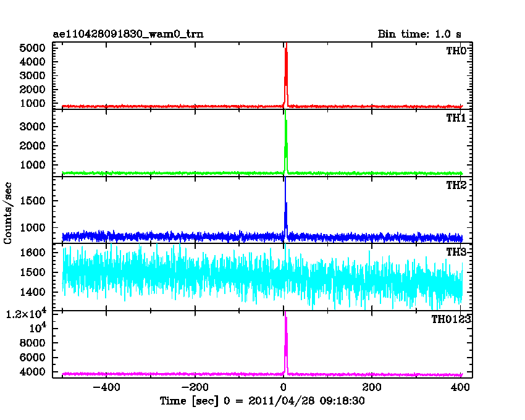Click the 1500 tick label in the TH2 panel
The width and height of the screenshot is (525, 420).
coord(33,201)
